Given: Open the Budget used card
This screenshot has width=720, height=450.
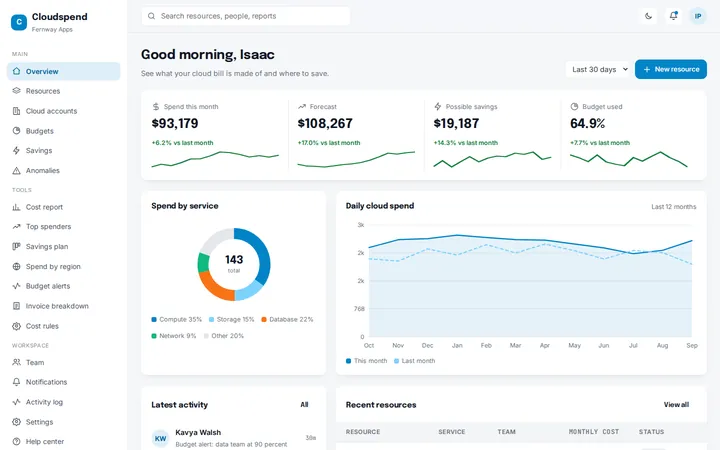Looking at the screenshot, I should click(633, 135).
